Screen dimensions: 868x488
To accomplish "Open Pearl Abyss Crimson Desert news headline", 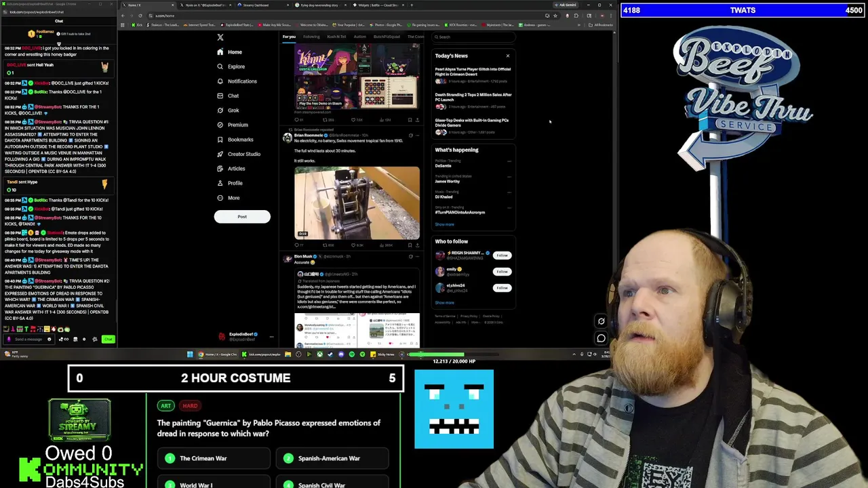I will (x=473, y=71).
